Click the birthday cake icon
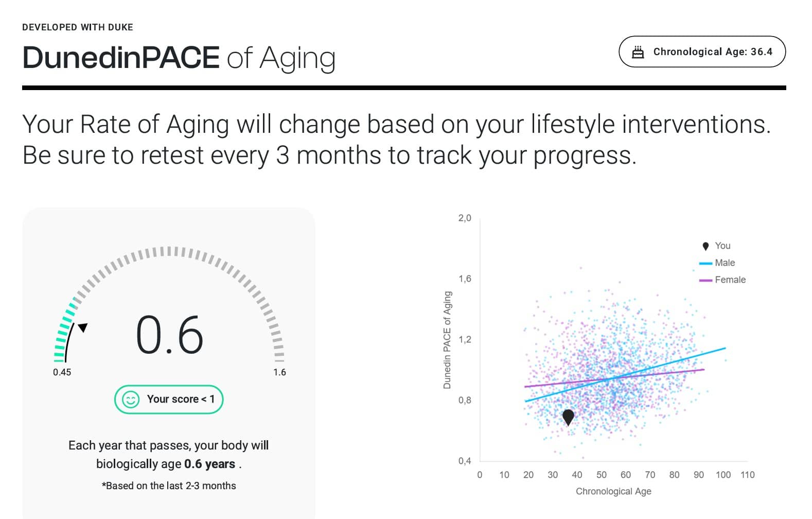Image resolution: width=812 pixels, height=519 pixels. click(x=638, y=52)
